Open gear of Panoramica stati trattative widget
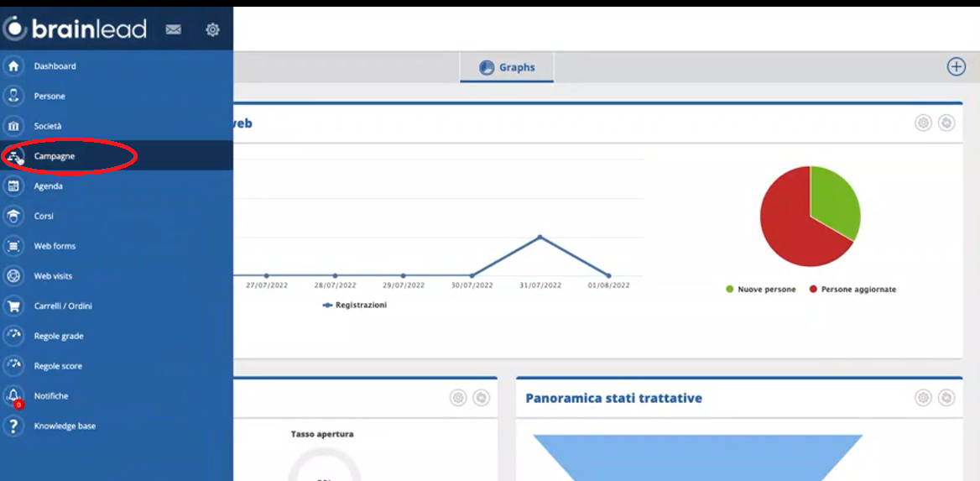This screenshot has width=980, height=481. [x=923, y=397]
